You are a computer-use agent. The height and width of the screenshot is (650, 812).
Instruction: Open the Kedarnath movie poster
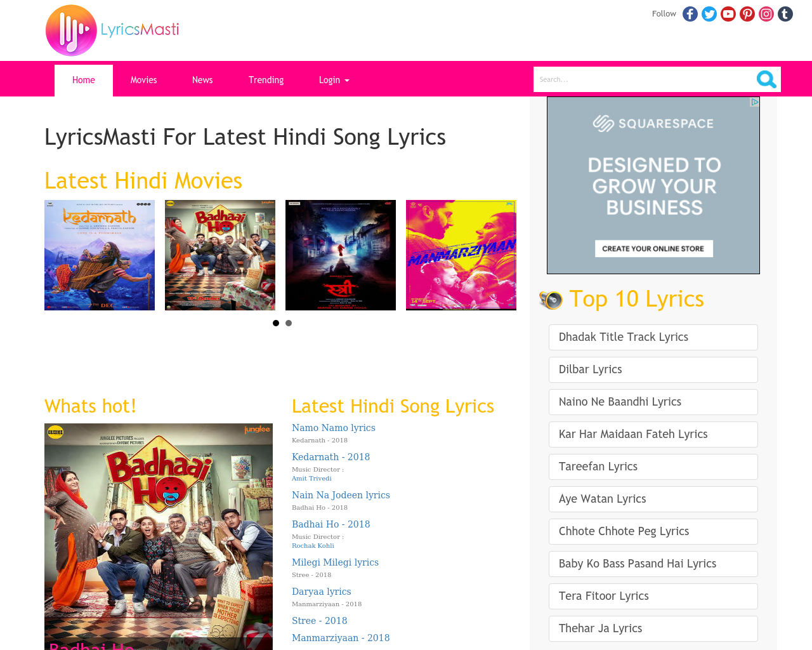point(100,255)
